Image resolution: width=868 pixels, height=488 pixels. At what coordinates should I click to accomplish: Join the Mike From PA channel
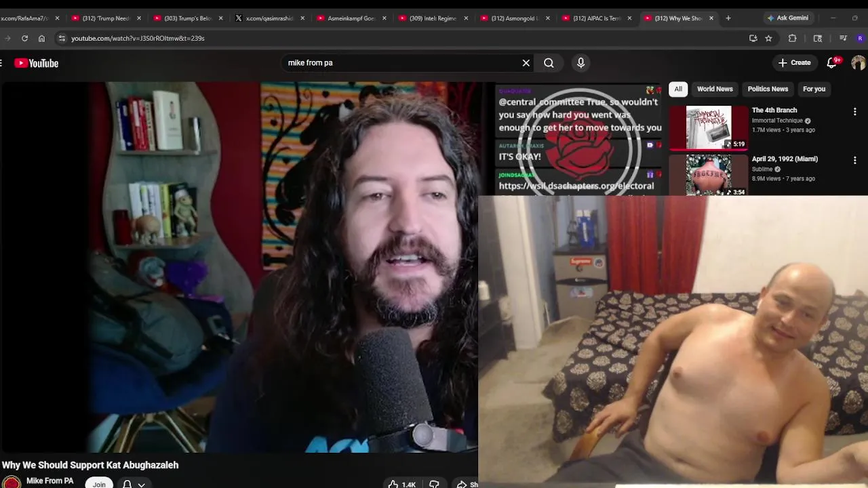(x=99, y=484)
